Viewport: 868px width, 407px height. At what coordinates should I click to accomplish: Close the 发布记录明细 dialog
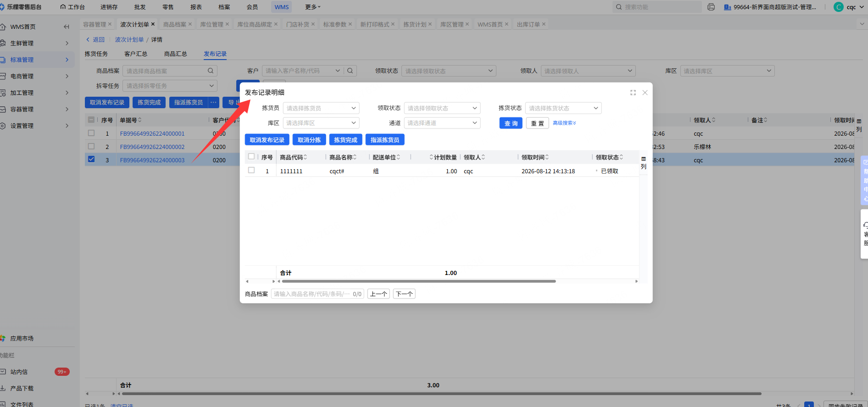645,93
